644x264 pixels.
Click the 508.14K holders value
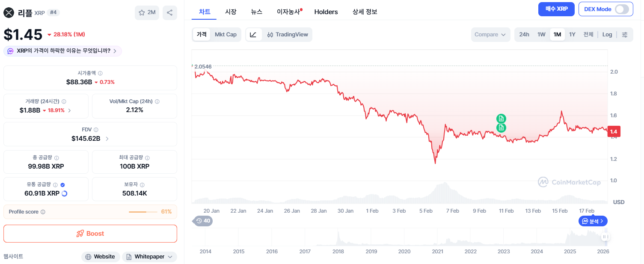coord(134,193)
